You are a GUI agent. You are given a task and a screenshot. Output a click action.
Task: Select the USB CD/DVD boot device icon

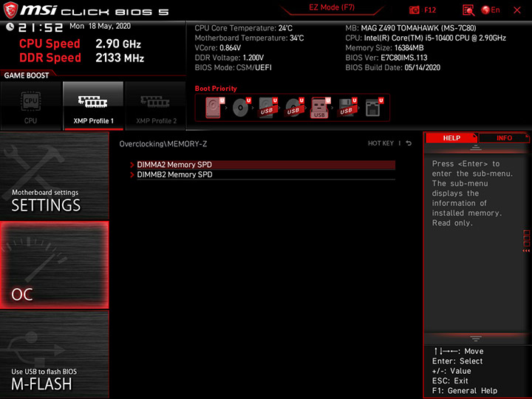tap(294, 108)
